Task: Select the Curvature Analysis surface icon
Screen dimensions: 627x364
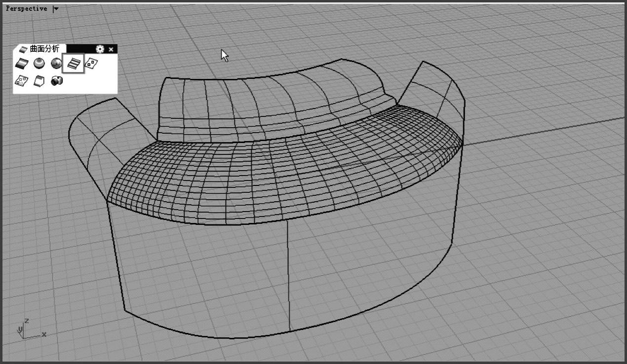Action: (21, 63)
